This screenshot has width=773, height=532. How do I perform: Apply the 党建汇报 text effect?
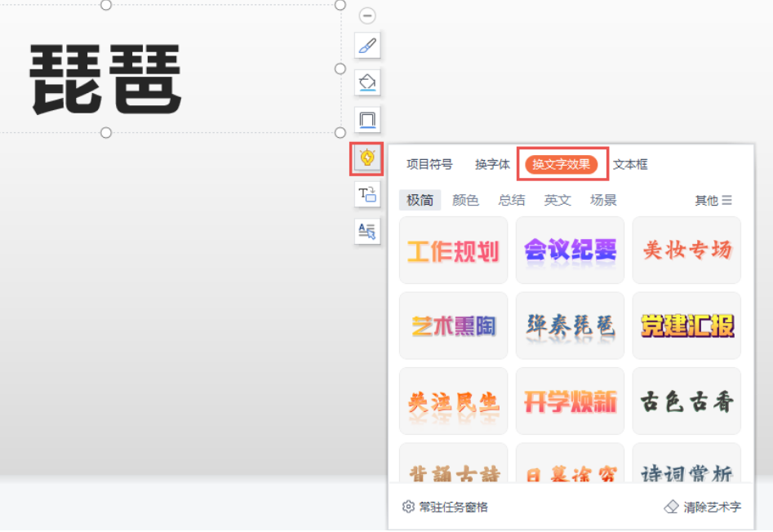[x=686, y=326]
